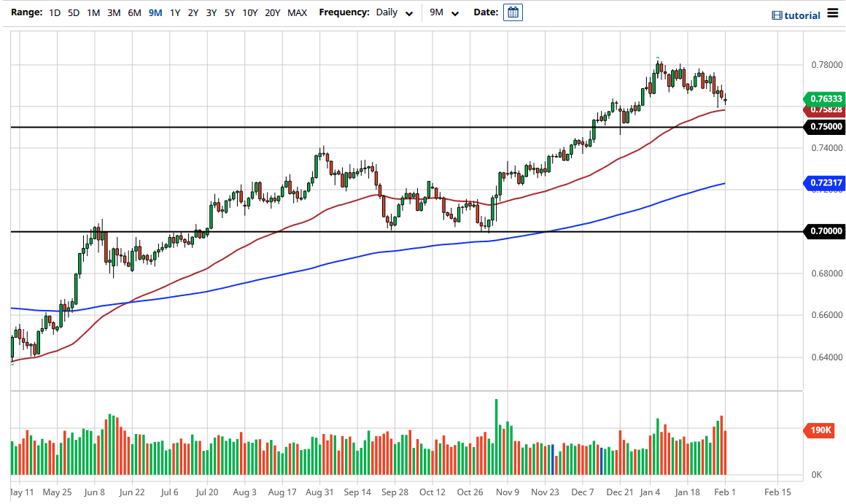This screenshot has height=504, width=846.
Task: Click the Range label
Action: click(x=26, y=12)
